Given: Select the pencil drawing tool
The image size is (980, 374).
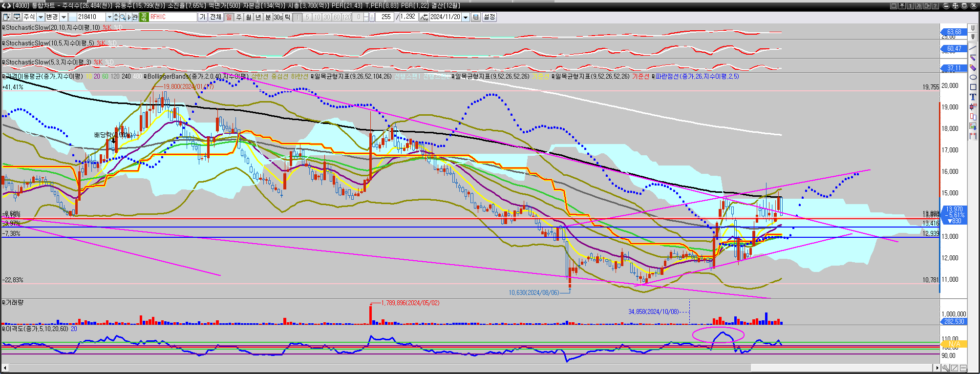Looking at the screenshot, I should 973,58.
